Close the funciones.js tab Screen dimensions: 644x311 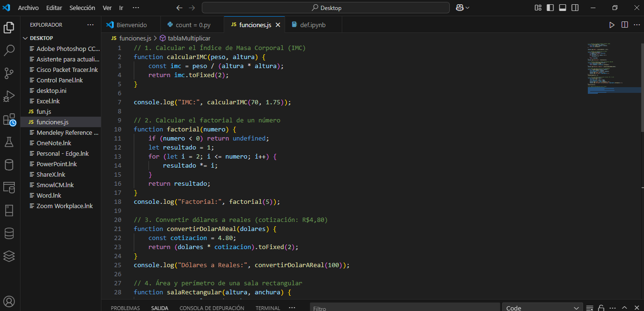point(278,25)
